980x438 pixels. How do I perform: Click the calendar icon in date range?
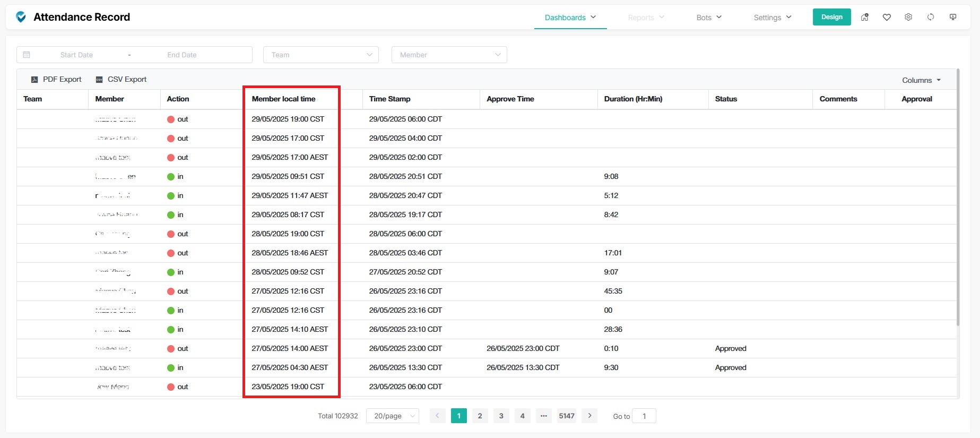click(x=27, y=55)
